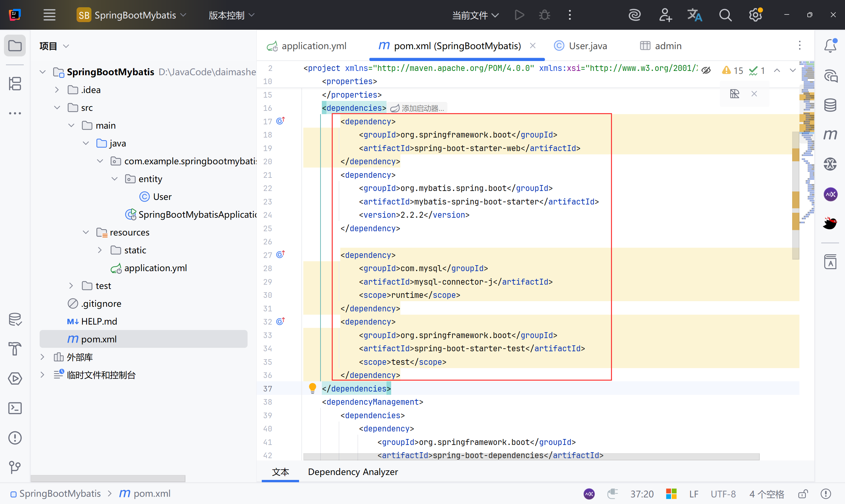Toggle inspection highlighting eye icon
The width and height of the screenshot is (845, 504).
(x=706, y=70)
